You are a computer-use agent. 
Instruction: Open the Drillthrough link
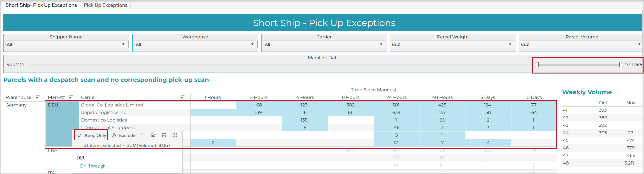[x=93, y=166]
